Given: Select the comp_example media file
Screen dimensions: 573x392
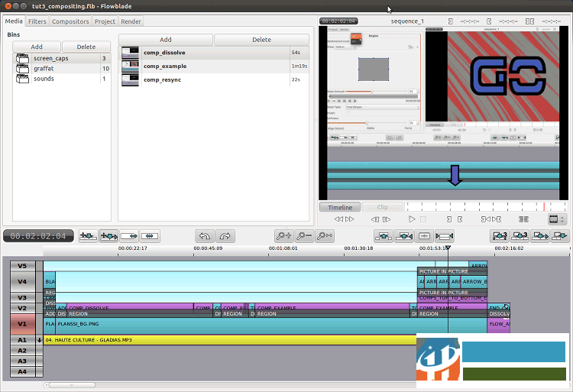Looking at the screenshot, I should click(166, 66).
